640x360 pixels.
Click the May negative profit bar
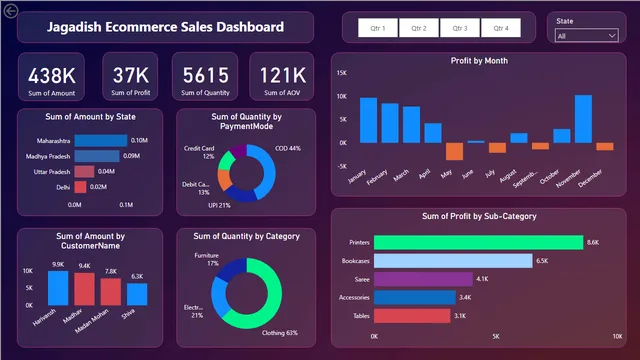click(x=454, y=151)
